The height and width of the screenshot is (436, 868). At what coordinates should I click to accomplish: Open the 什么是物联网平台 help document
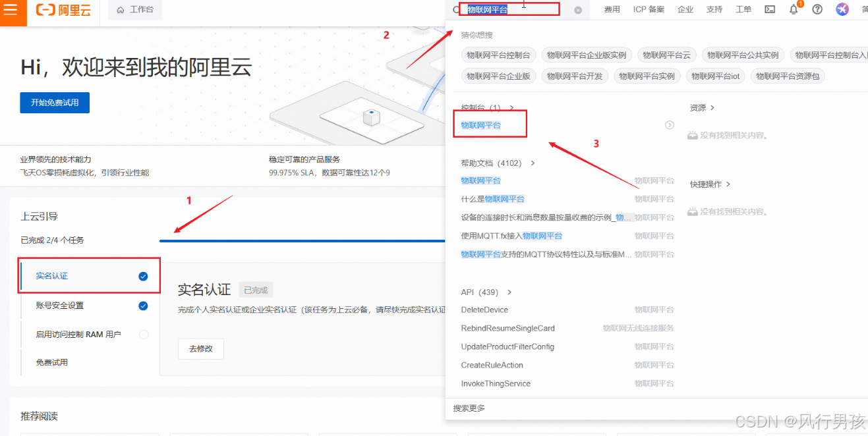point(493,199)
